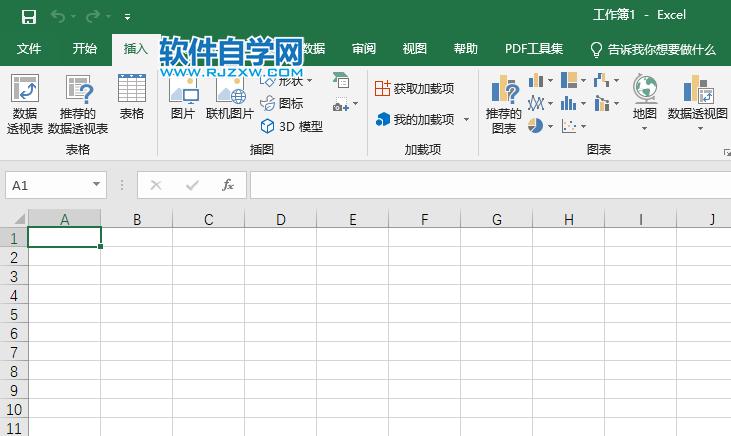Image resolution: width=731 pixels, height=436 pixels.
Task: Insert a 表格 (Table)
Action: [132, 97]
